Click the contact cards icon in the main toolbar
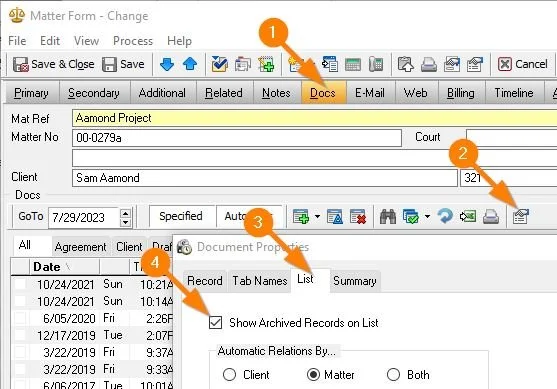 click(243, 64)
